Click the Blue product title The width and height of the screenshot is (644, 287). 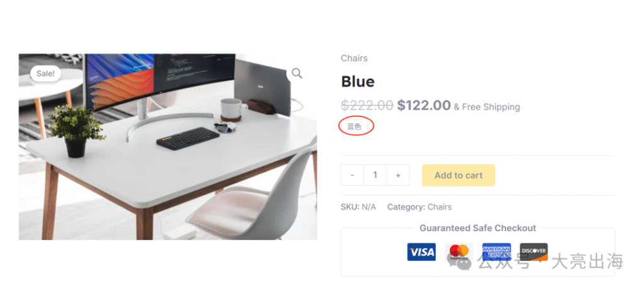[358, 82]
